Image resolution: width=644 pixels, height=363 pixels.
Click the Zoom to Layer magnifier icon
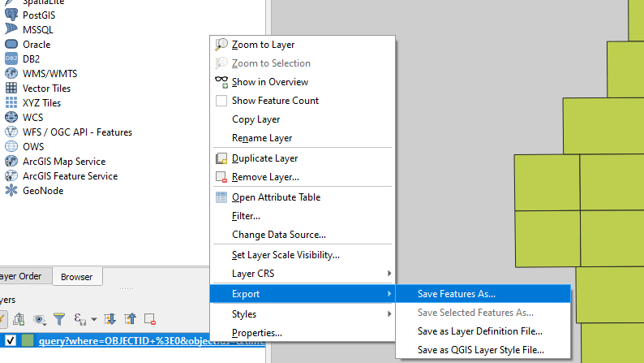click(221, 45)
